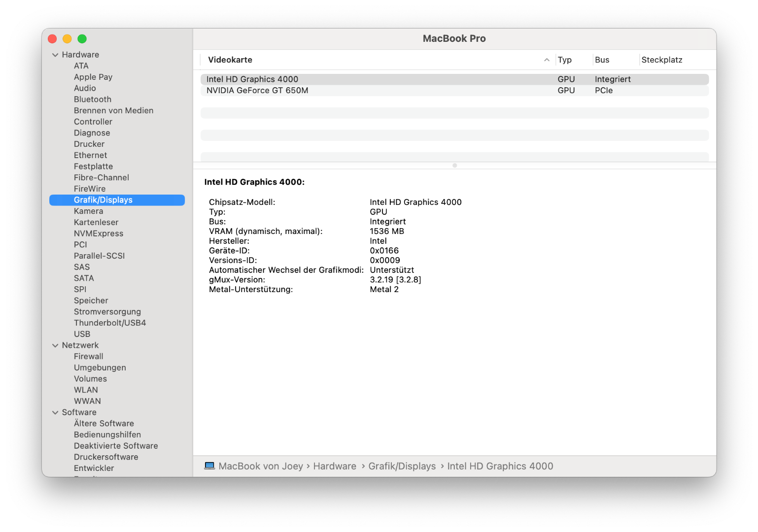Select SATA in the sidebar
The height and width of the screenshot is (532, 758).
tap(84, 278)
